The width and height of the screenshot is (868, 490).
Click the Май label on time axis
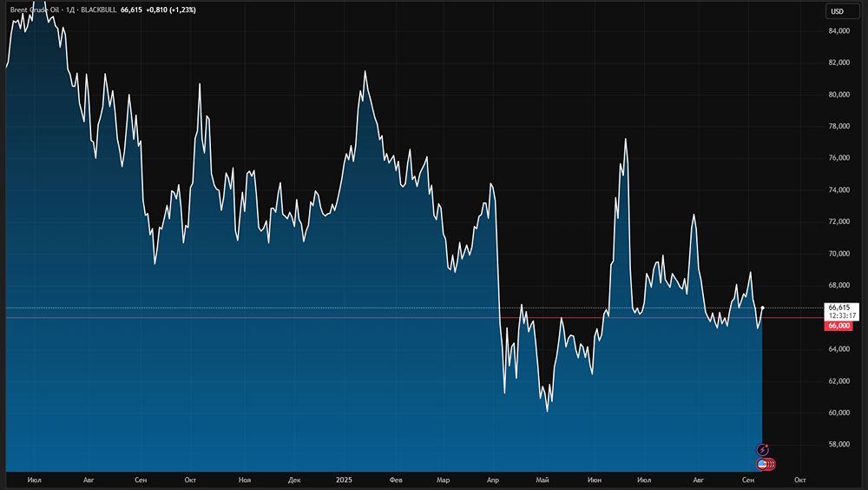pos(542,480)
